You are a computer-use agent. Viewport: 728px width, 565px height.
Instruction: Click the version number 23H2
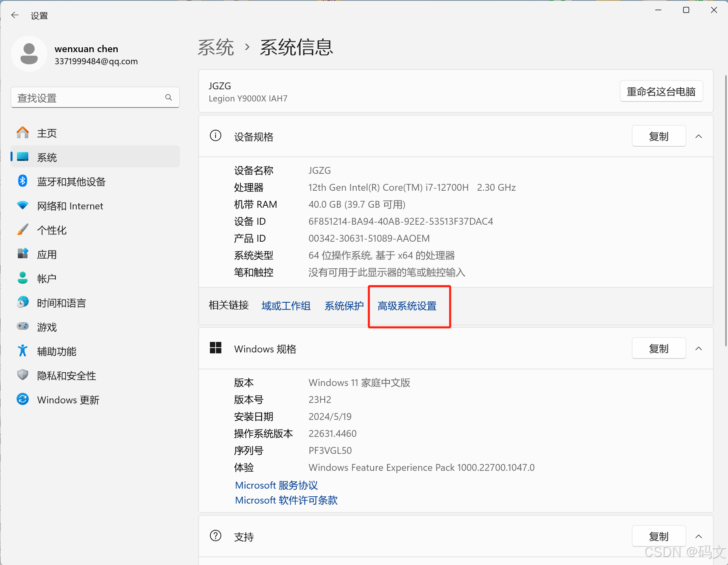pos(320,400)
